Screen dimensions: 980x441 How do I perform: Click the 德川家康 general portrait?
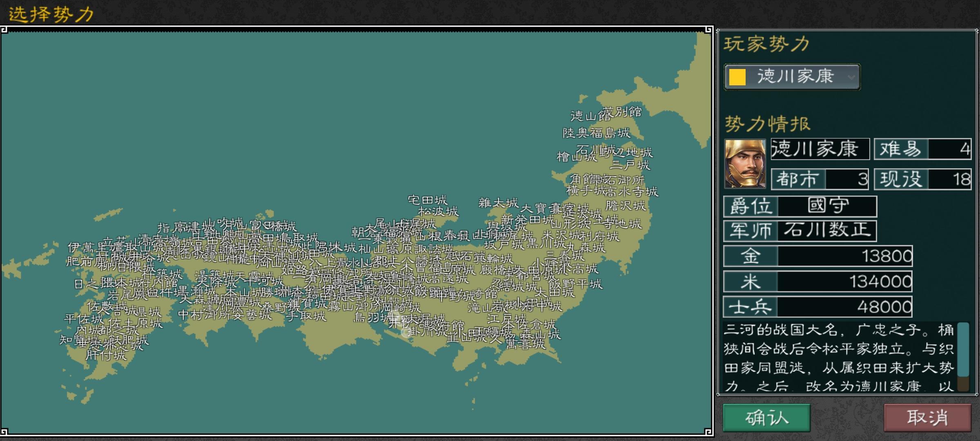click(745, 164)
